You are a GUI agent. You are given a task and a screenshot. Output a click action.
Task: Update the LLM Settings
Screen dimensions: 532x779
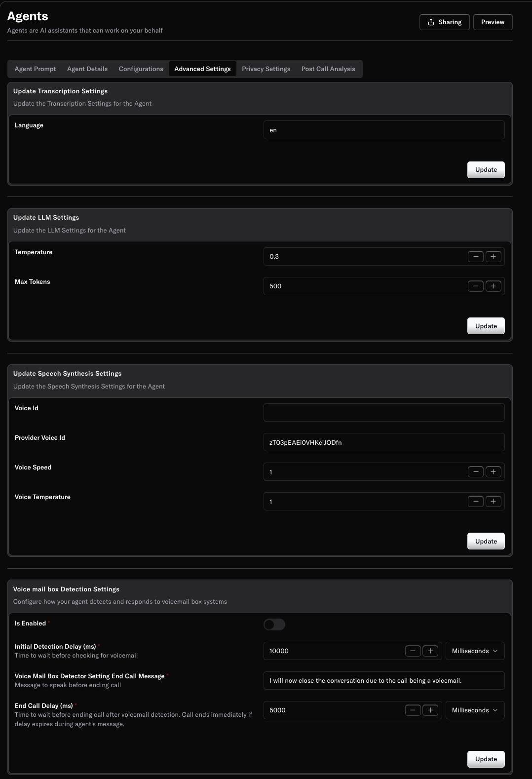click(x=486, y=326)
